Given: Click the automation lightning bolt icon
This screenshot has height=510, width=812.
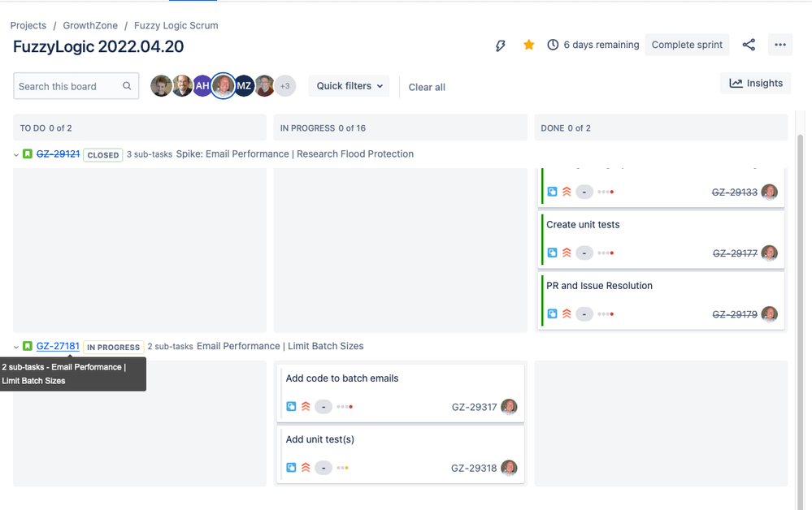Looking at the screenshot, I should coord(500,45).
